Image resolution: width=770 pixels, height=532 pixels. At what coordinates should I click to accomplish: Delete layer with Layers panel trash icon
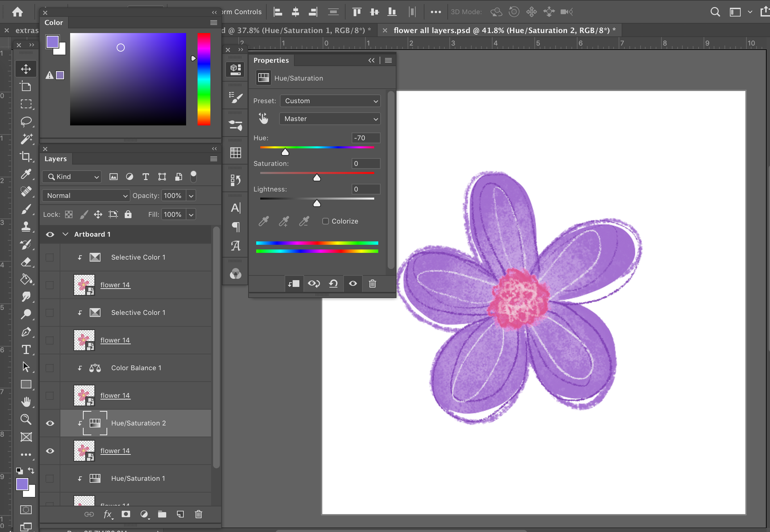pyautogui.click(x=199, y=514)
